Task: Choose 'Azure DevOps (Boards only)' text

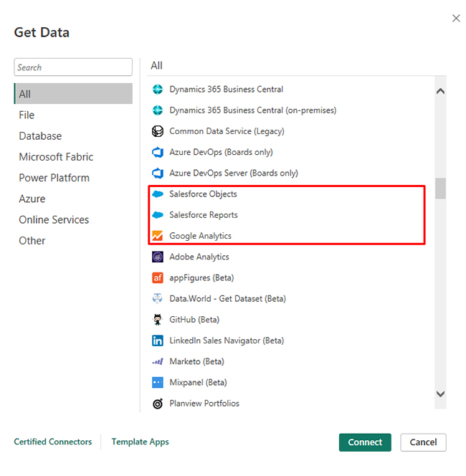Action: [x=221, y=152]
